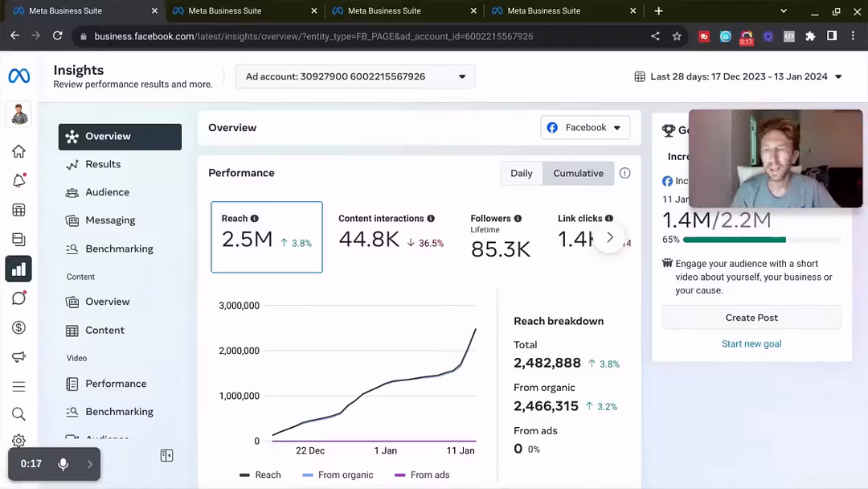Image resolution: width=868 pixels, height=489 pixels.
Task: Open Benchmarking under Insights menu
Action: click(x=119, y=249)
